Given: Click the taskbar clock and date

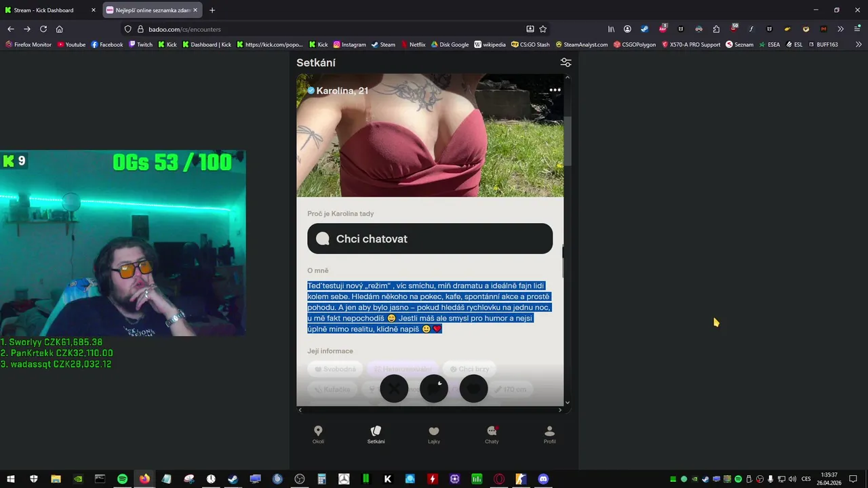Looking at the screenshot, I should (x=829, y=479).
